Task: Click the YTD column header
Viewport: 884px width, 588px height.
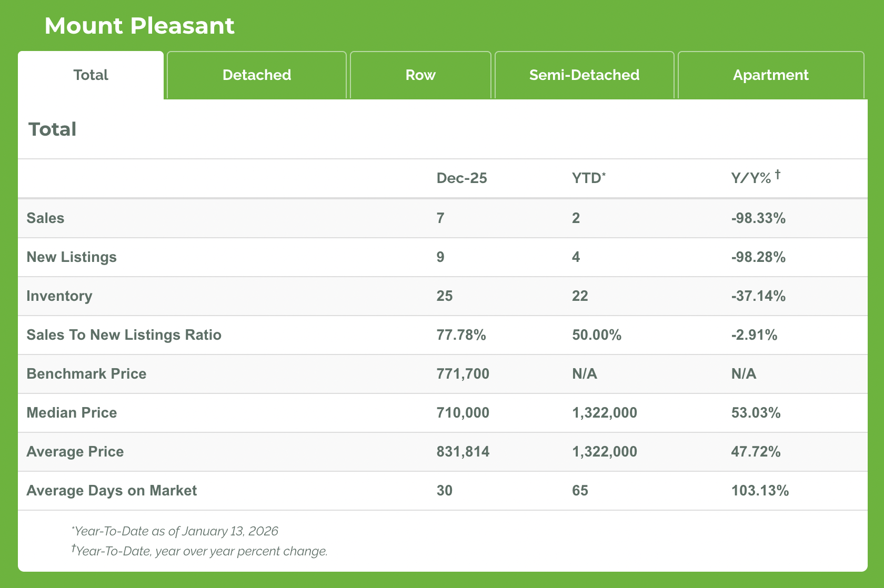Action: pos(588,178)
